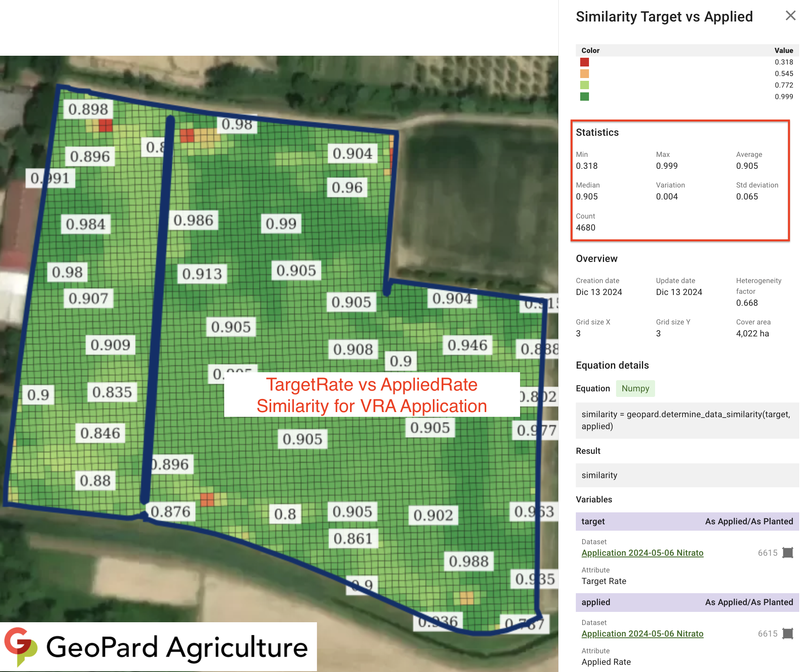Select the orange 0.545 legend swatch
806x672 pixels.
click(584, 74)
